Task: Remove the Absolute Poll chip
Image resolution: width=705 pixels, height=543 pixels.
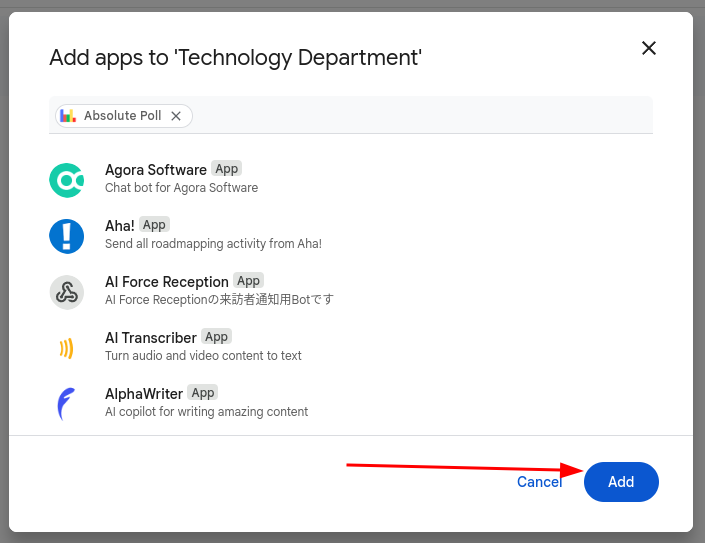Action: tap(176, 116)
